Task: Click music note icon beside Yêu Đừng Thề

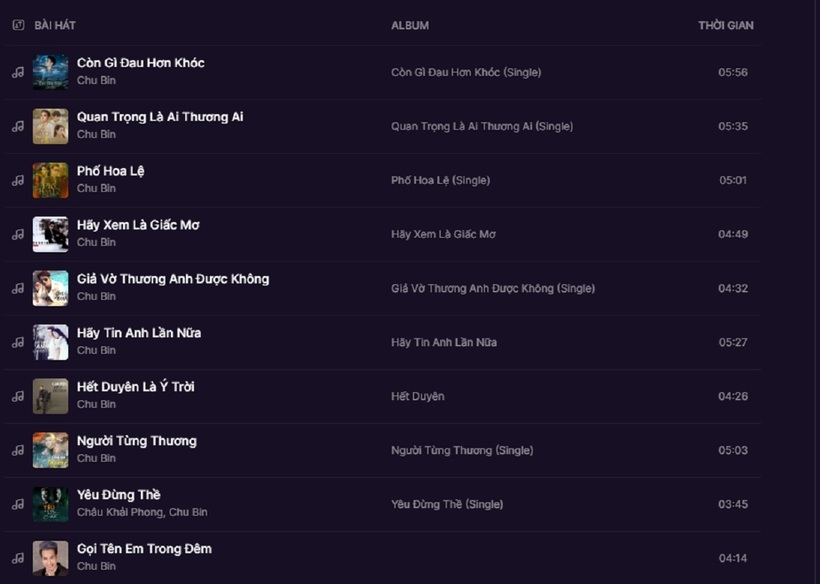Action: pyautogui.click(x=18, y=505)
